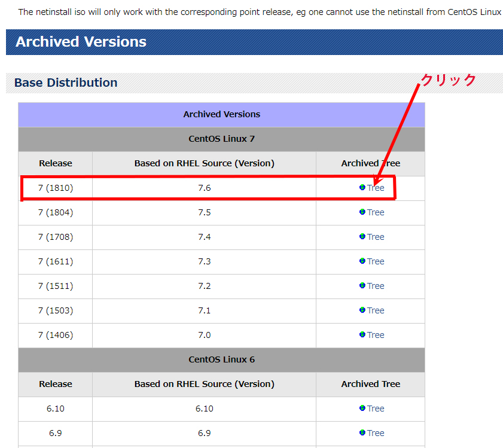
Task: Click the globe icon in the 6.9 row
Action: (362, 432)
